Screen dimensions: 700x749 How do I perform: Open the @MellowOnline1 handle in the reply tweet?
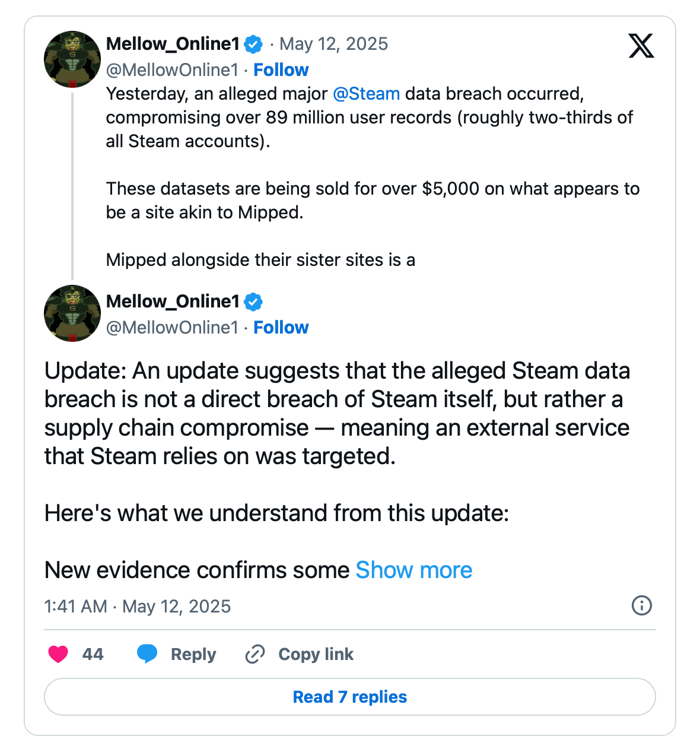pos(172,328)
